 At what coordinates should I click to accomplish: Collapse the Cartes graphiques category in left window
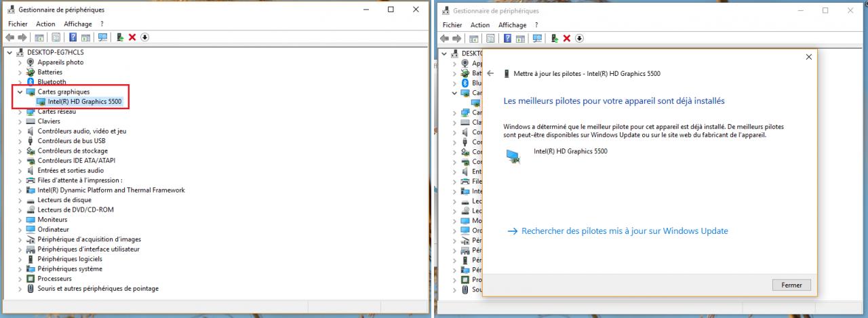point(20,92)
